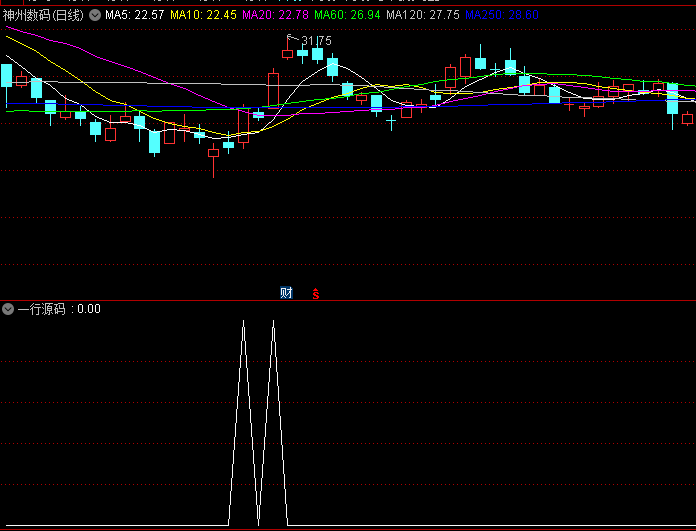Click the 神州数码(日线) chart title
Image resolution: width=696 pixels, height=531 pixels.
tap(43, 16)
